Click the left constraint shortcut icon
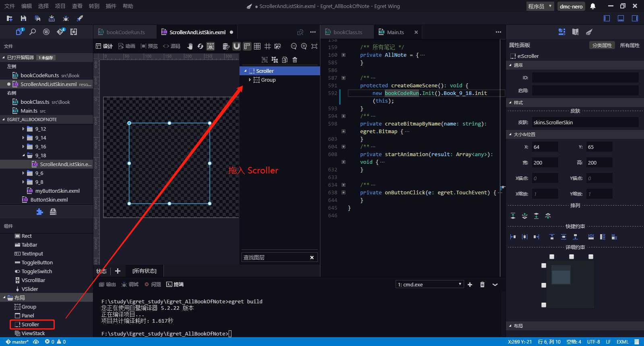 [x=513, y=237]
